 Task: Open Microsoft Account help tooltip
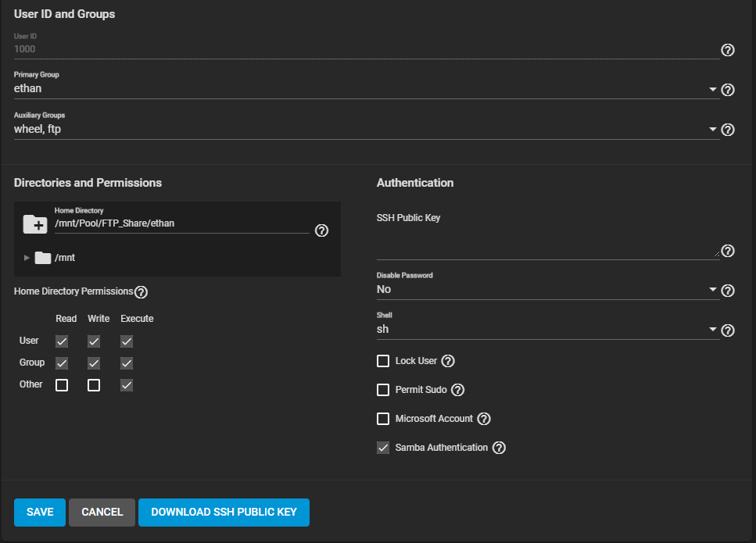tap(484, 419)
